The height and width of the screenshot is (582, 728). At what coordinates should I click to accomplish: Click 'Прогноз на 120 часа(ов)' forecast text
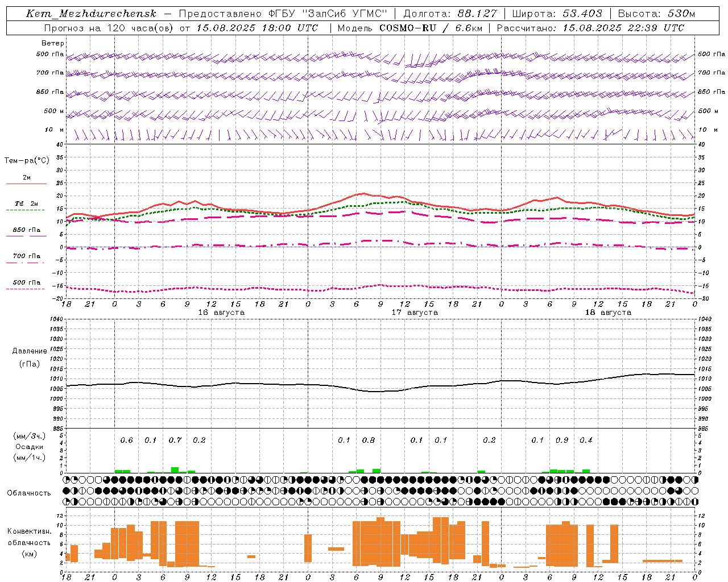(x=109, y=28)
